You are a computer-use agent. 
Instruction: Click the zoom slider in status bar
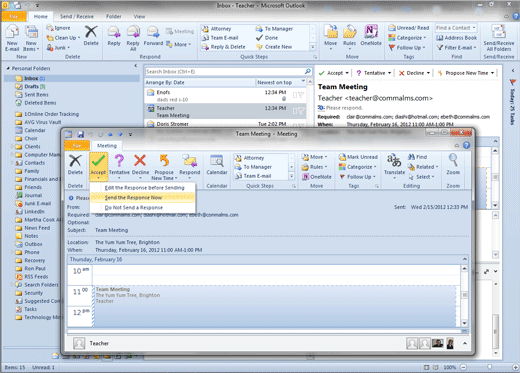(489, 367)
